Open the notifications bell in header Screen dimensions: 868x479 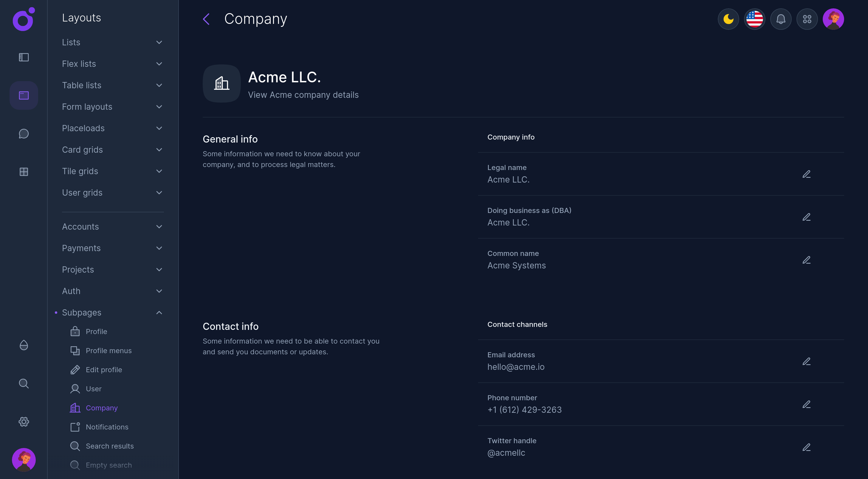(780, 19)
